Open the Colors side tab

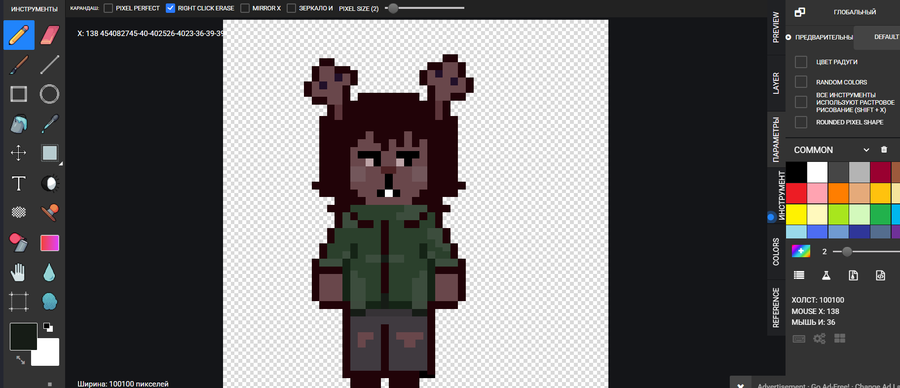(x=776, y=251)
